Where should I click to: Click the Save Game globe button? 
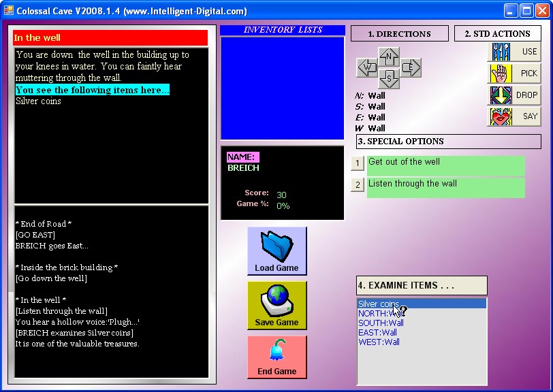tap(277, 306)
